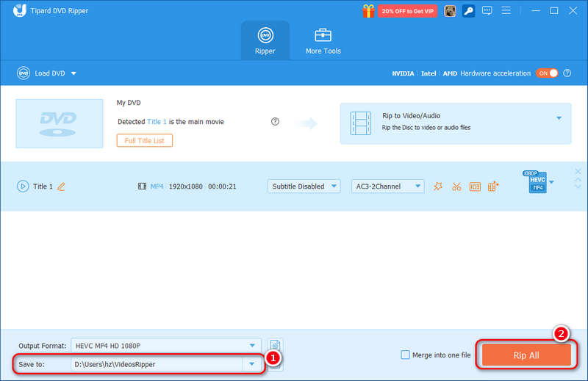Click the enhance video grid icon
Image resolution: width=588 pixels, height=381 pixels.
493,186
